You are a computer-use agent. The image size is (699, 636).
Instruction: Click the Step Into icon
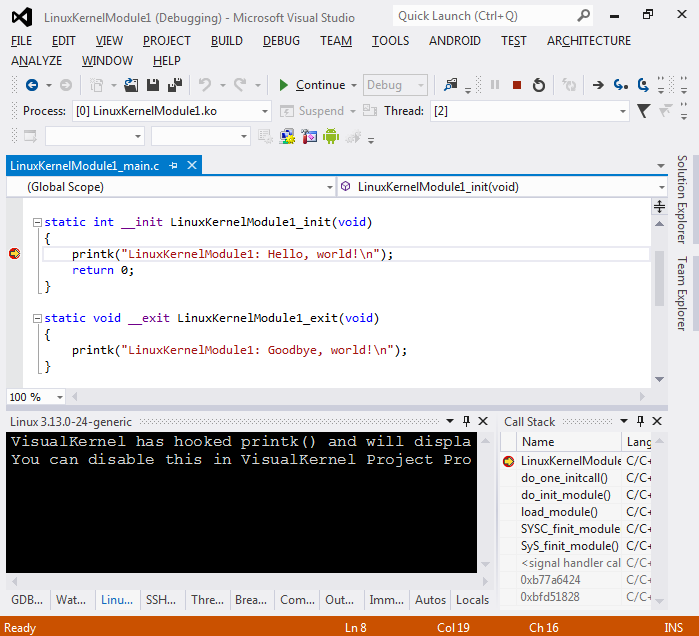tap(621, 85)
